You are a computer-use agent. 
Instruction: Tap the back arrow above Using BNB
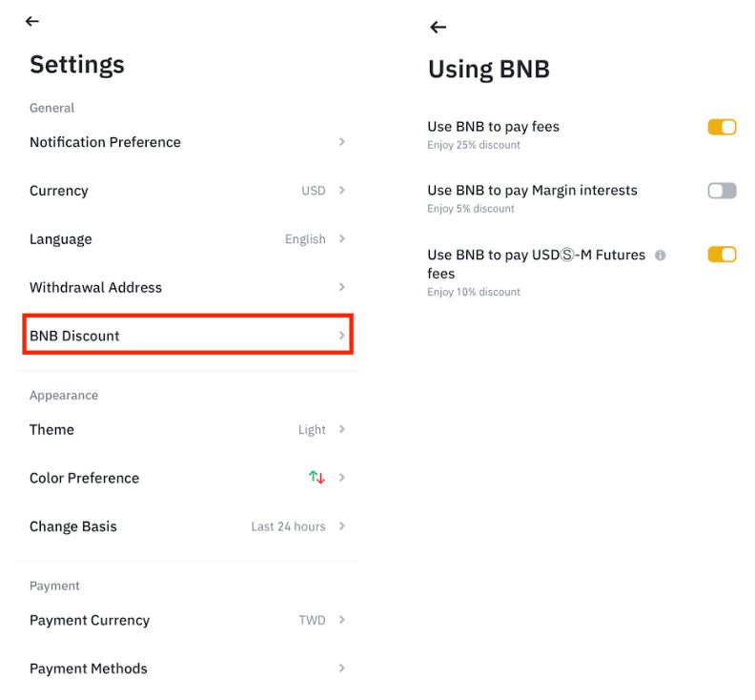(x=438, y=27)
